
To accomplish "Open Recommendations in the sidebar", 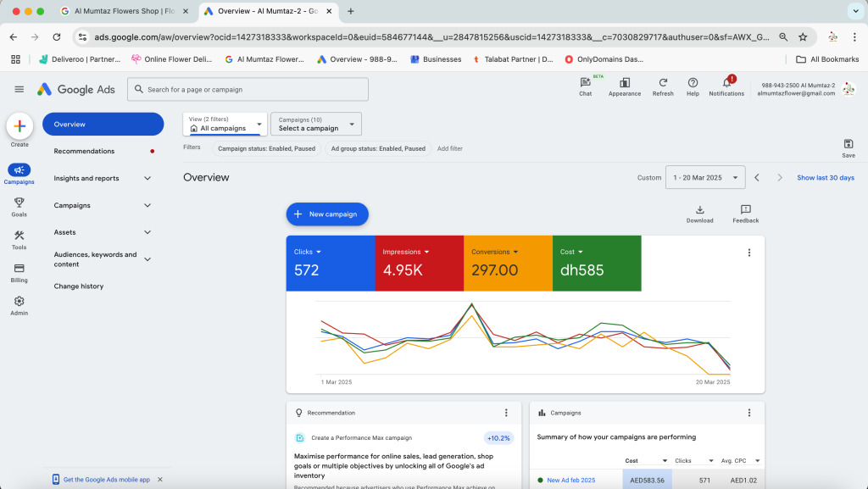I will (84, 151).
